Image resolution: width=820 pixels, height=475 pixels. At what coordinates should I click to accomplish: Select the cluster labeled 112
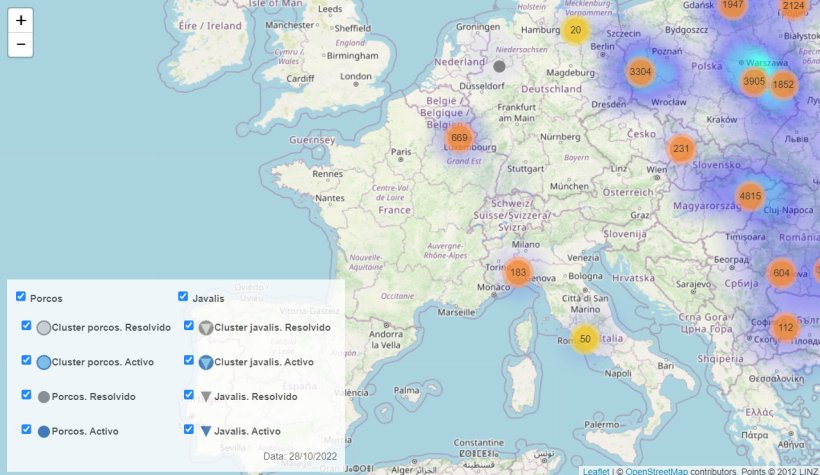click(785, 327)
